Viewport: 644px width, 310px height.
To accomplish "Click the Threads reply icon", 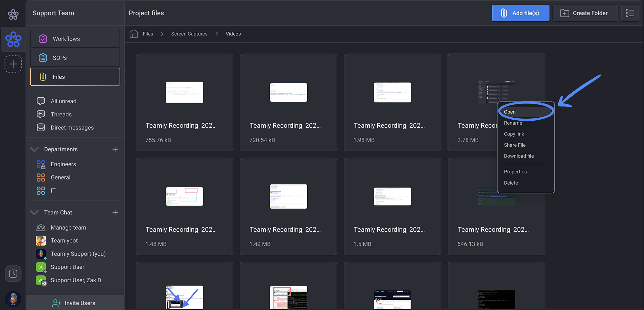I will pyautogui.click(x=41, y=114).
